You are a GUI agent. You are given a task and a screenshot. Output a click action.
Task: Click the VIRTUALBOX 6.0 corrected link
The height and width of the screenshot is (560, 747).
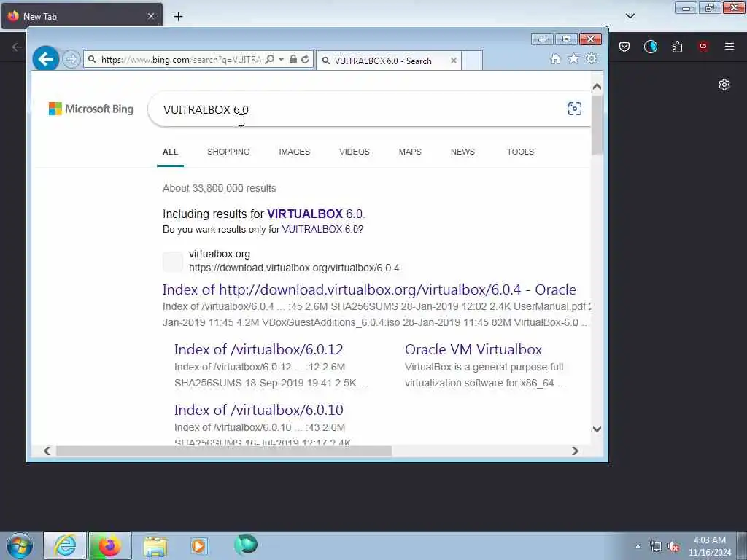click(315, 214)
